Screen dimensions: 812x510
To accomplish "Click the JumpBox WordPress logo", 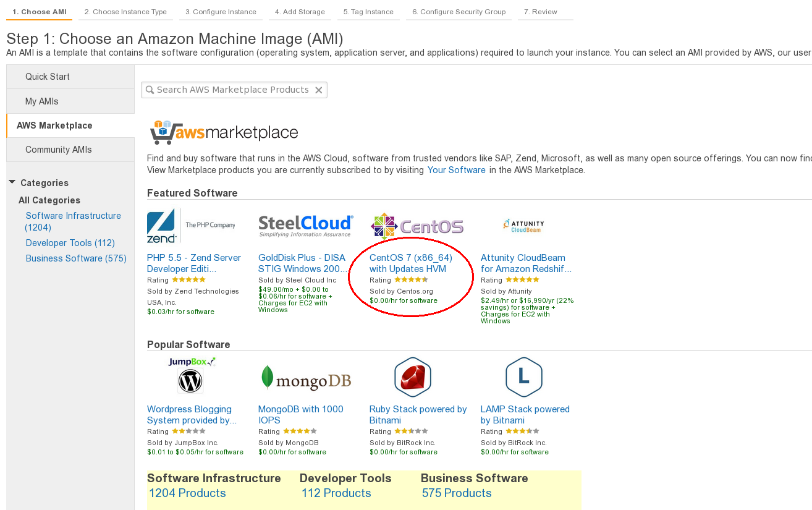I will pyautogui.click(x=192, y=375).
